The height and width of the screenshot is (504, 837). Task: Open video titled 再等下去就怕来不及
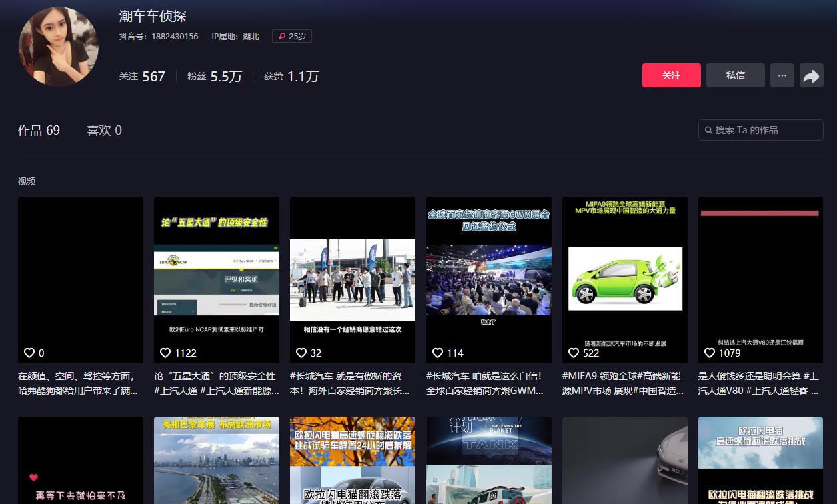[81, 460]
